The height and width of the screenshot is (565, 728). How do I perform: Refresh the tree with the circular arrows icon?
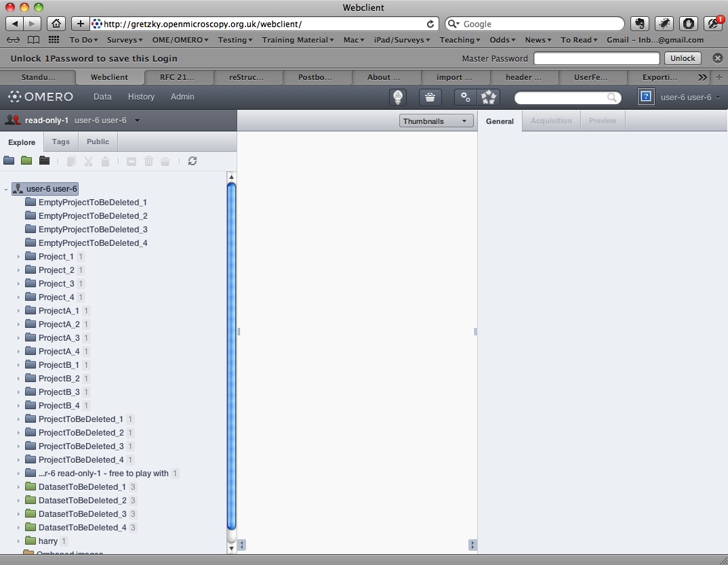pos(193,161)
